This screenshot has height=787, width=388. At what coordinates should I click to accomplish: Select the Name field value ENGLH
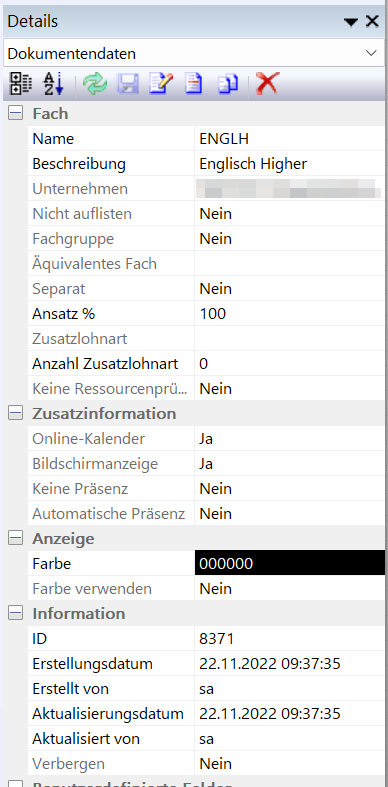coord(290,139)
